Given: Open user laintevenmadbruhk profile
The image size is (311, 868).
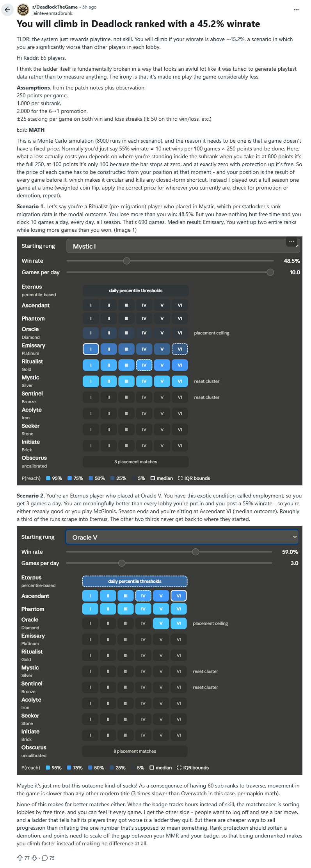Looking at the screenshot, I should 52,13.
